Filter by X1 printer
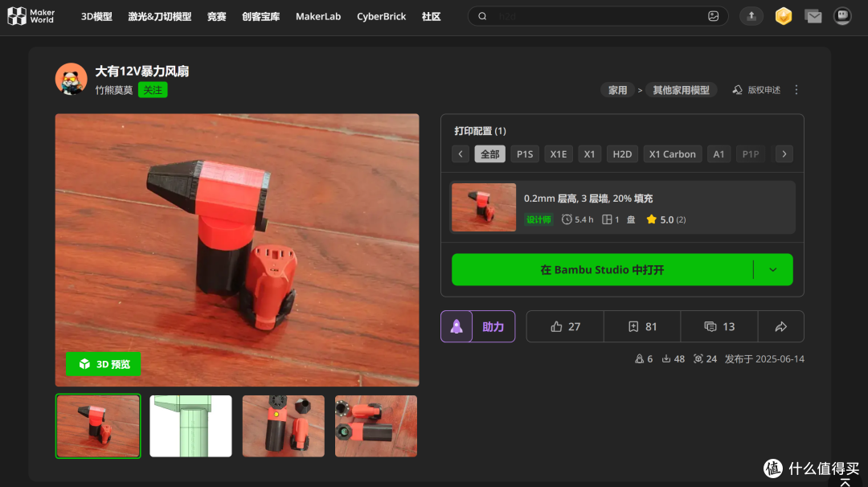Screen dimensions: 868x487 point(589,153)
